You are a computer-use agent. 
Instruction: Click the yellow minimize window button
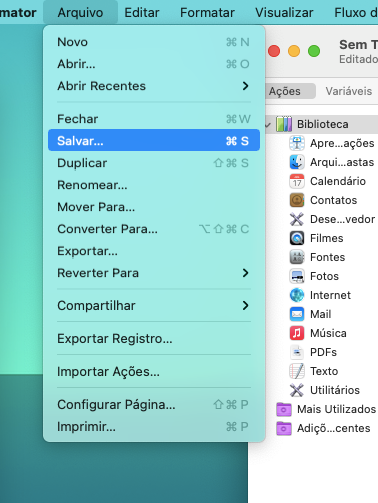click(x=294, y=51)
